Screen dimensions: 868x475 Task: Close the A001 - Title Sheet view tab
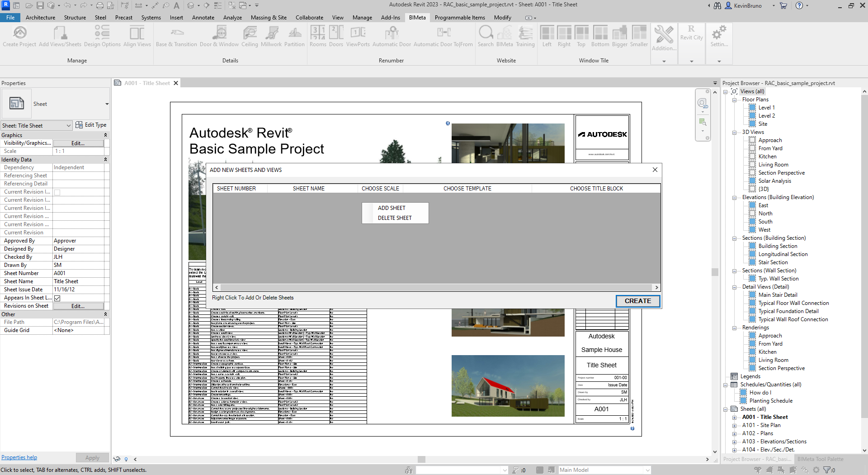pos(176,83)
